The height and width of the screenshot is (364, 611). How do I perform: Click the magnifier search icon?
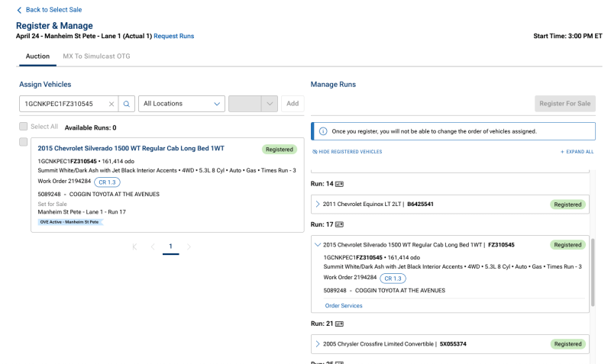click(127, 104)
